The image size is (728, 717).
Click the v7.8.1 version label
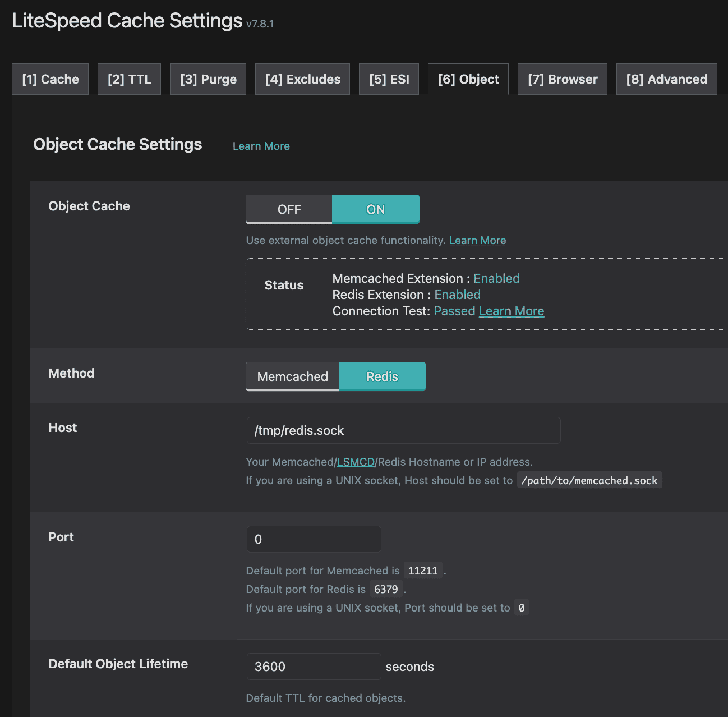coord(260,24)
